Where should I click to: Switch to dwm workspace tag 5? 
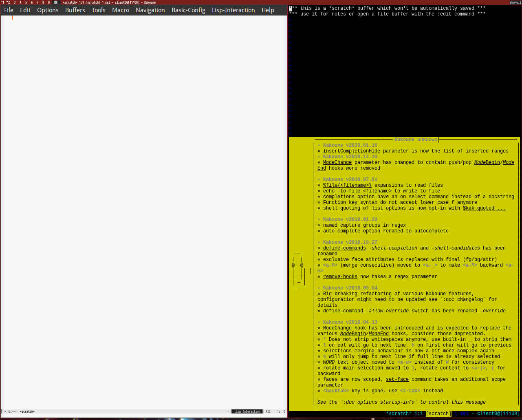26,2
